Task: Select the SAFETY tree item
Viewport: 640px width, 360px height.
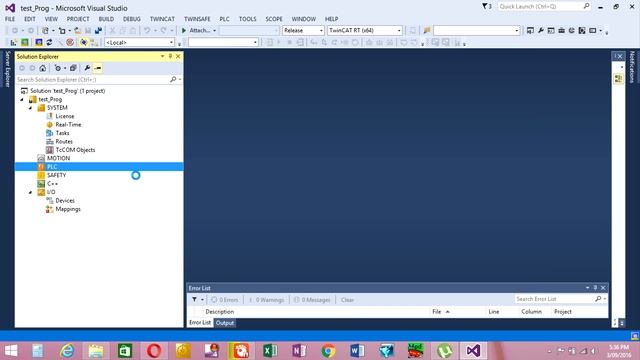Action: coord(56,175)
